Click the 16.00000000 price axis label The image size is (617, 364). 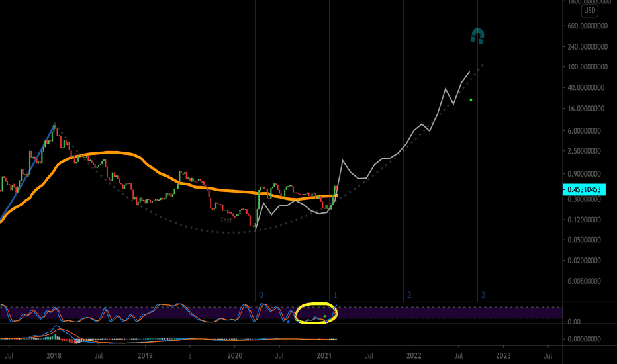coord(586,109)
